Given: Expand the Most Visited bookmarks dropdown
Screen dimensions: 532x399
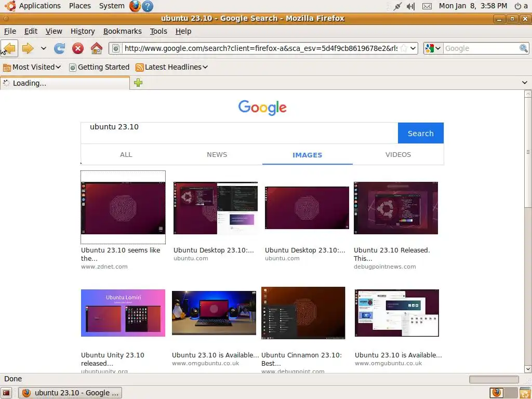Looking at the screenshot, I should [x=58, y=67].
